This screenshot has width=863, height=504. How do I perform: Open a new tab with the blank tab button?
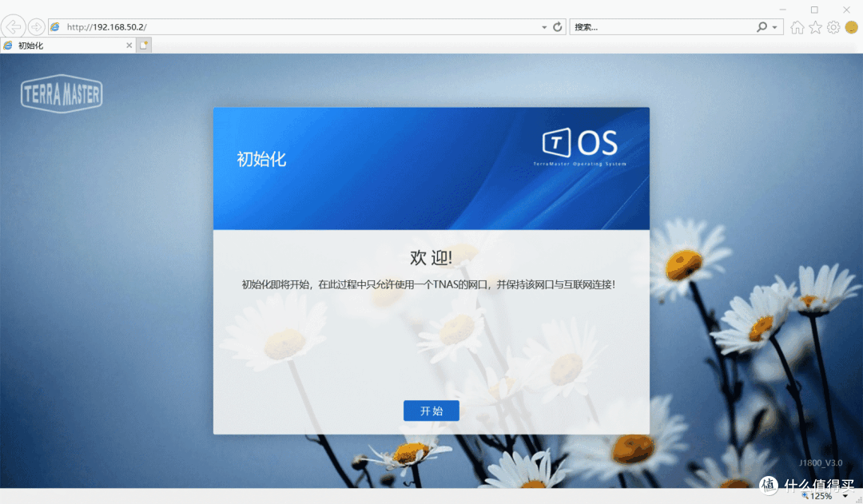click(x=144, y=46)
